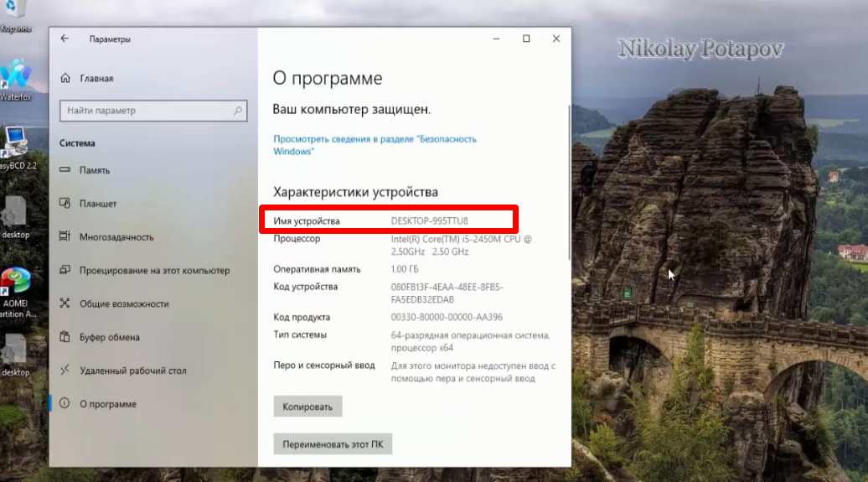Close the Параметры window

click(555, 39)
